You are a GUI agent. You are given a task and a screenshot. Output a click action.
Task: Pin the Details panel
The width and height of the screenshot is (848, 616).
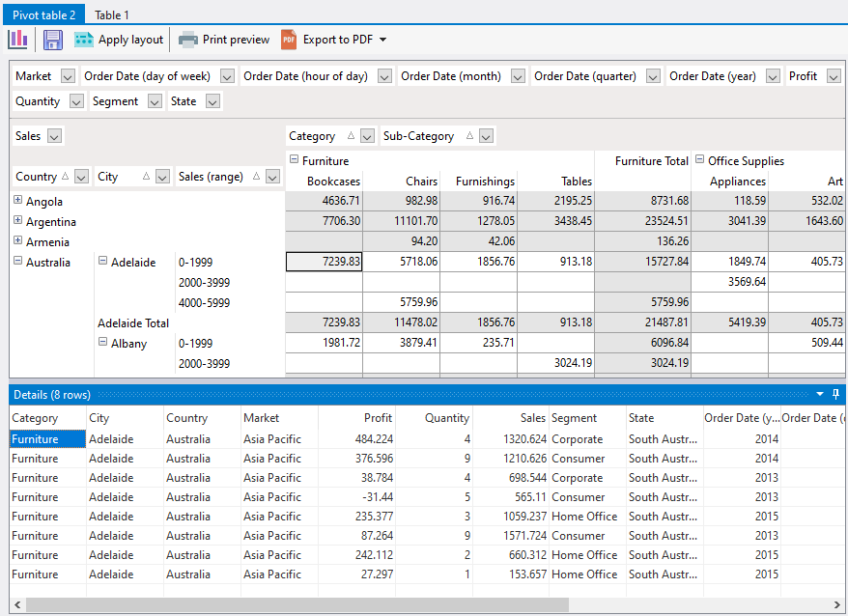coord(836,395)
